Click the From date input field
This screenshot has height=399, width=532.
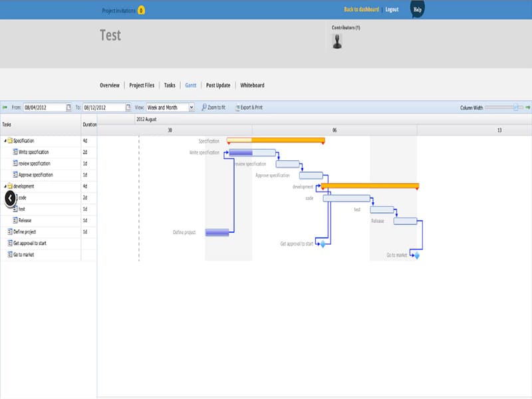point(45,107)
